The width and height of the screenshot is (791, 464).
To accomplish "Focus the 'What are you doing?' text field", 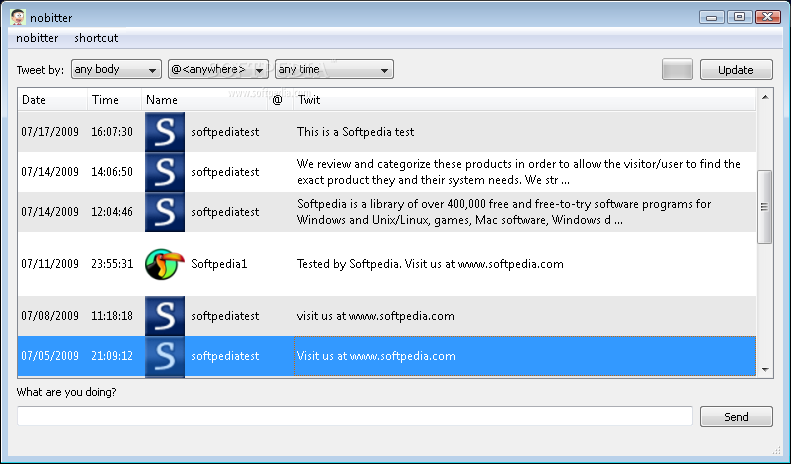I will point(355,416).
